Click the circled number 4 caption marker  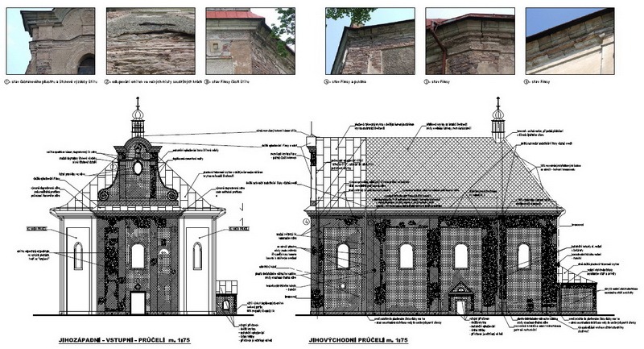coord(327,82)
